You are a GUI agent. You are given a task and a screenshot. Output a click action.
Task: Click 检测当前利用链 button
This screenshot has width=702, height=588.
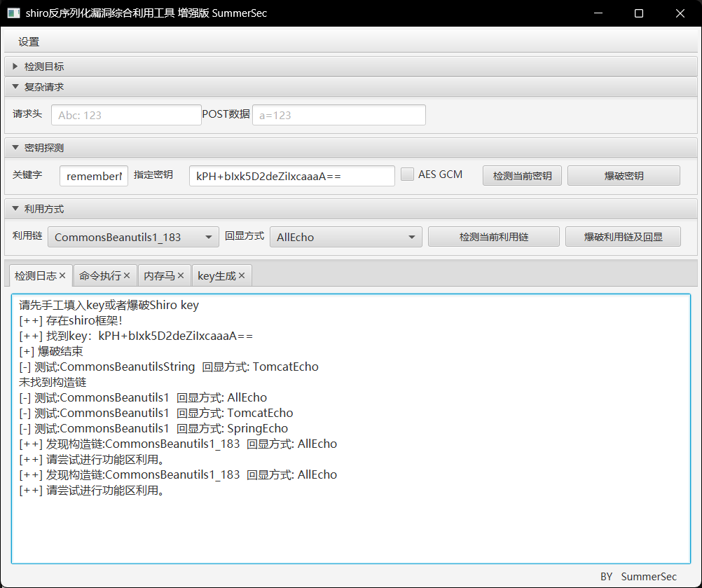(x=494, y=236)
